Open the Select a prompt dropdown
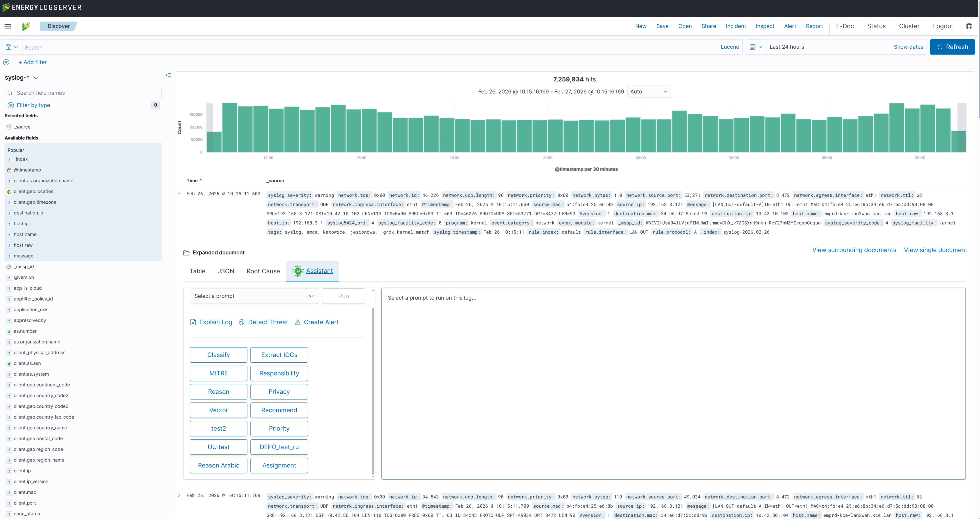Screen dimensions: 980x519 click(254, 296)
